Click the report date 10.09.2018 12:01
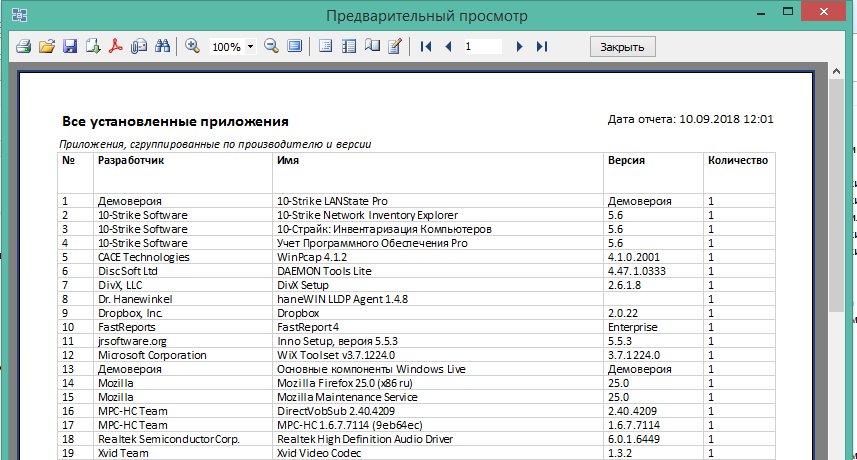Image resolution: width=857 pixels, height=460 pixels. 726,119
